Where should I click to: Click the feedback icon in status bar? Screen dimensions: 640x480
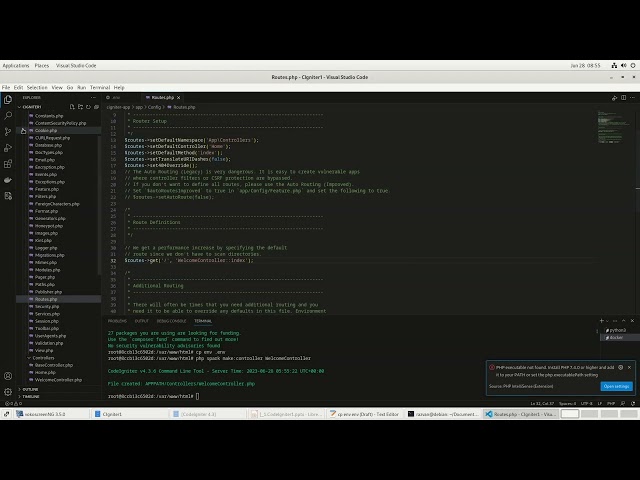coord(623,403)
